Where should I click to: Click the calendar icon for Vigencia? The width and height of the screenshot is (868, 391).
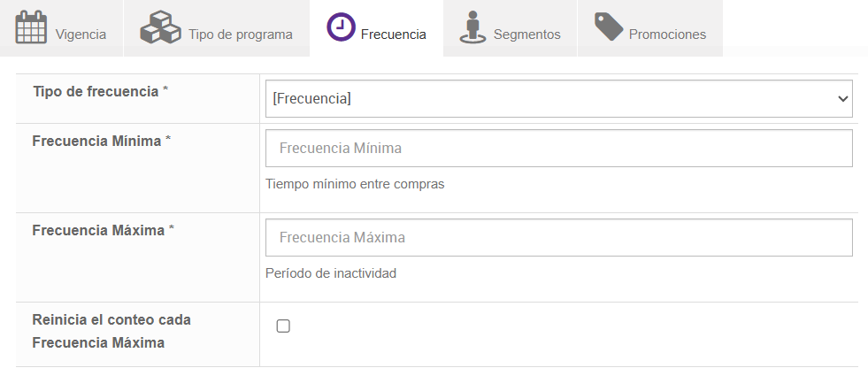31,27
